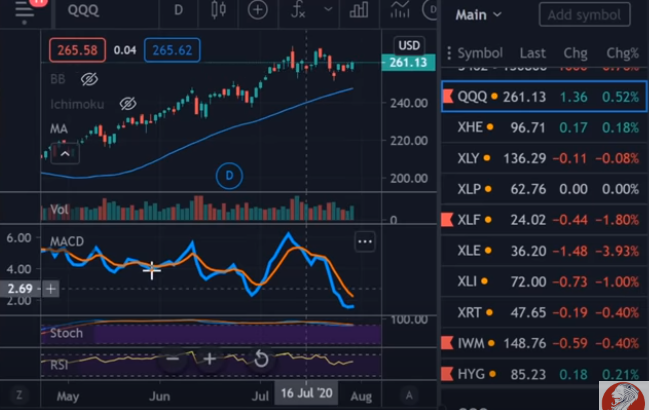Sort watchlist by Chg column
649x410 pixels.
point(575,53)
